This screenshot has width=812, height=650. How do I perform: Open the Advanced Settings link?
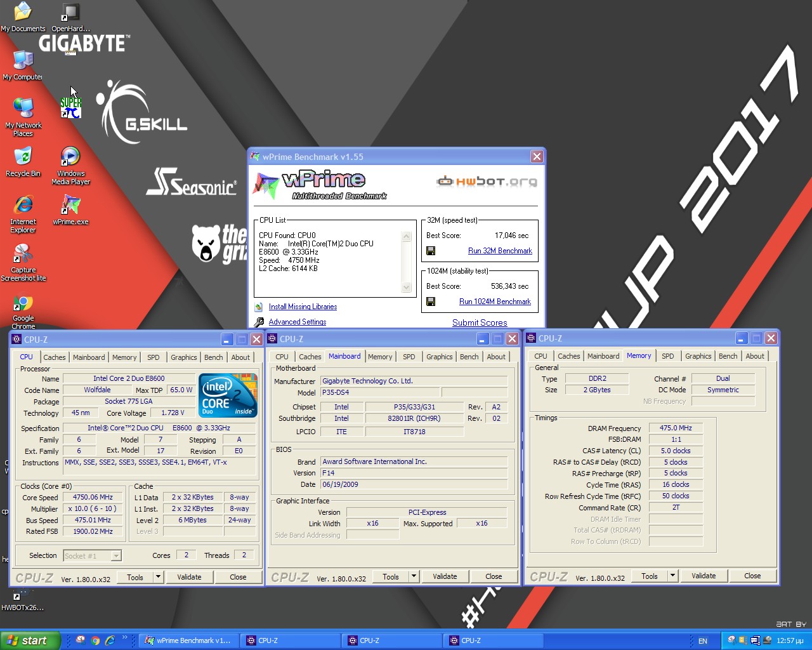[298, 322]
